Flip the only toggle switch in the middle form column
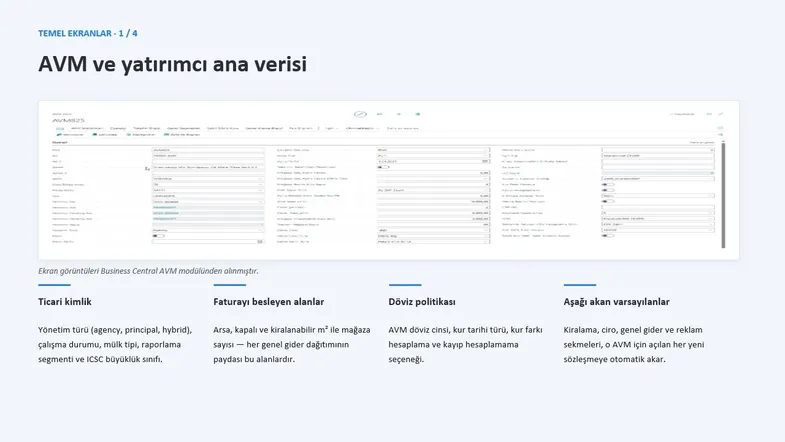 click(383, 167)
